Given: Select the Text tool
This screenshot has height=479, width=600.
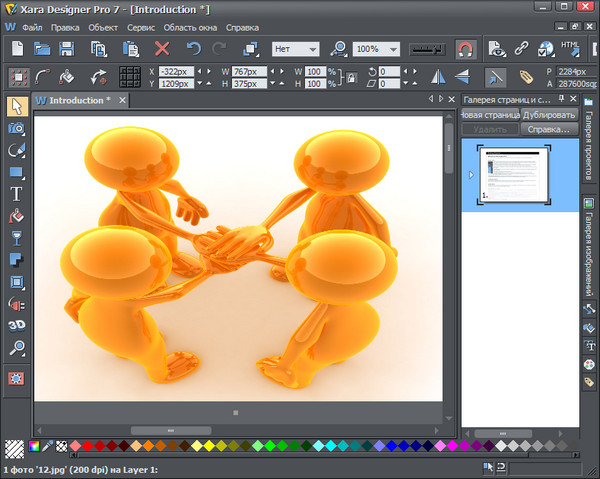Looking at the screenshot, I should 16,194.
